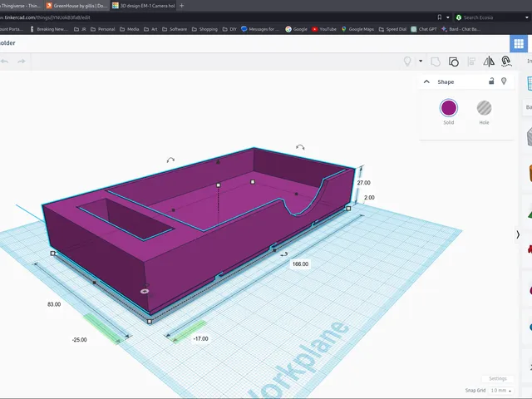Click the rotation arrow above shape's left wall
The image size is (532, 399).
(170, 160)
